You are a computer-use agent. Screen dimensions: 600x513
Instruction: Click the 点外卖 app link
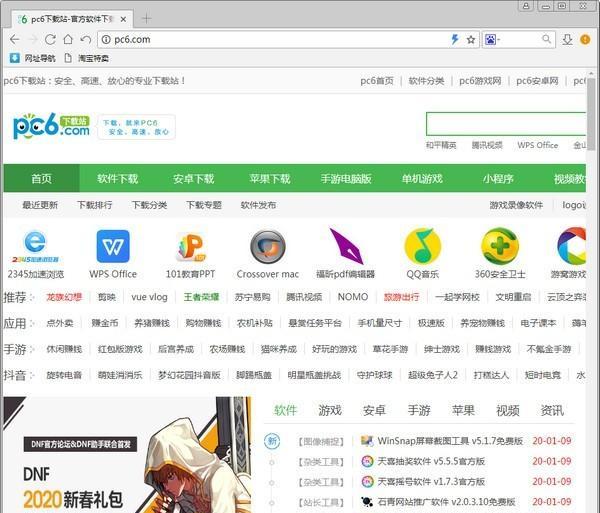60,323
